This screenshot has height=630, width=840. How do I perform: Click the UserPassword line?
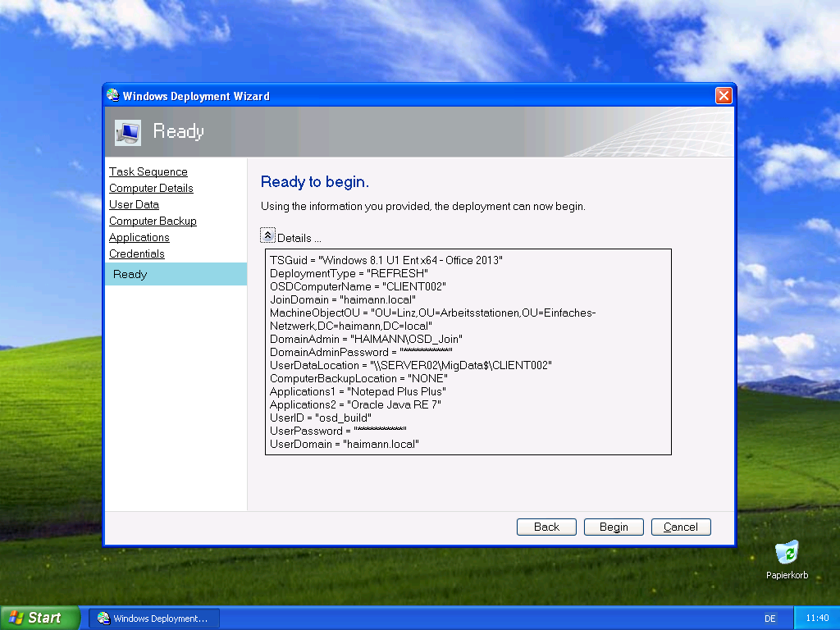338,431
